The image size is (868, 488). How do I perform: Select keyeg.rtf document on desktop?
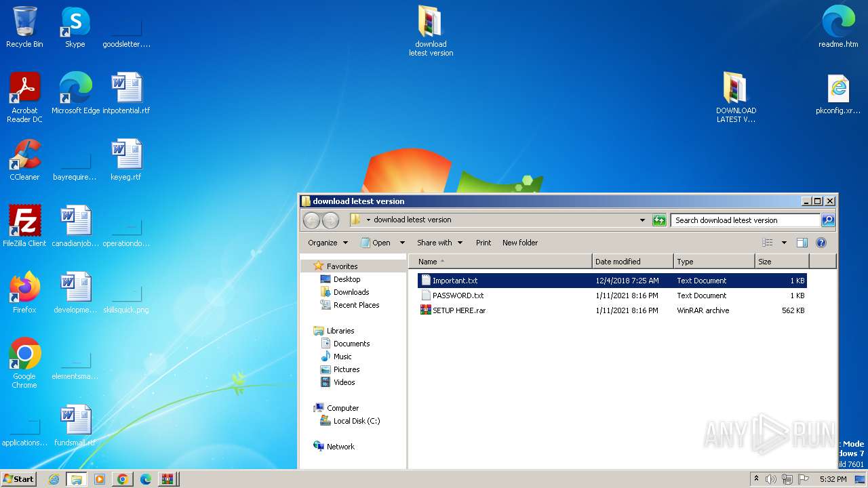[126, 159]
